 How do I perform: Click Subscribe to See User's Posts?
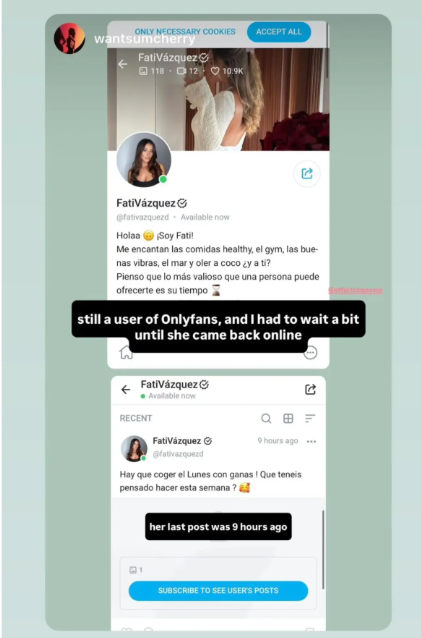(x=218, y=590)
